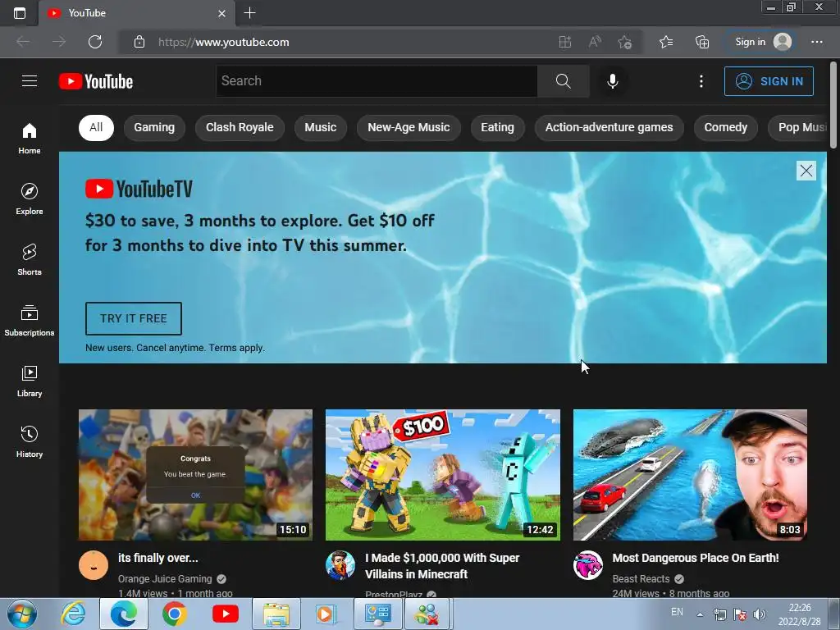Click the search magnifier button

(563, 81)
